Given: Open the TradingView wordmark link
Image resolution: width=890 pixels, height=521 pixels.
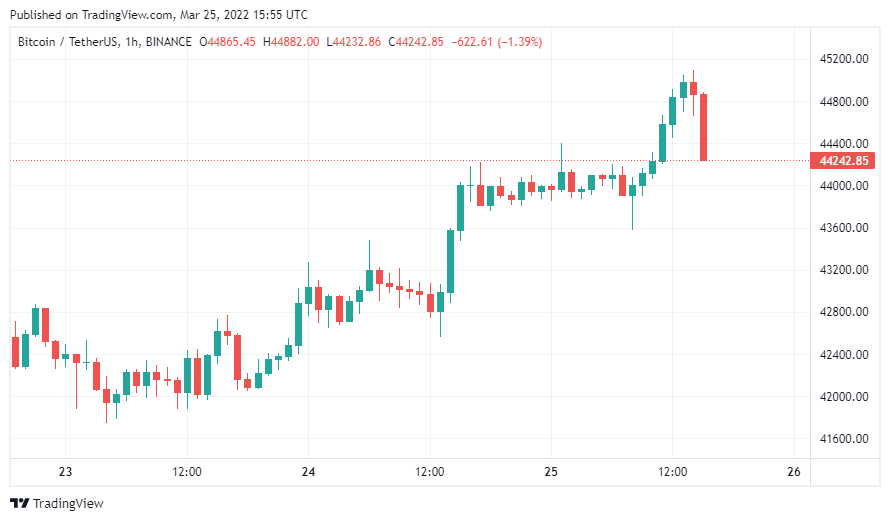Looking at the screenshot, I should pyautogui.click(x=68, y=503).
